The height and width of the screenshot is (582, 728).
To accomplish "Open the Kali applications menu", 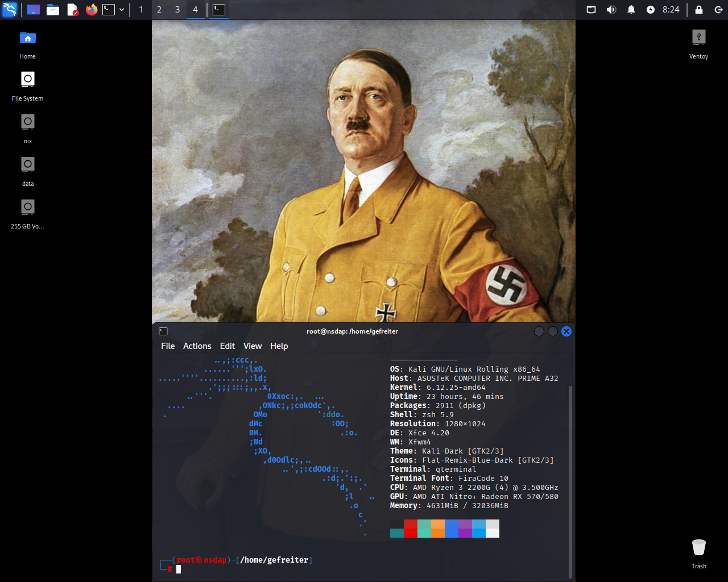I will click(x=10, y=10).
